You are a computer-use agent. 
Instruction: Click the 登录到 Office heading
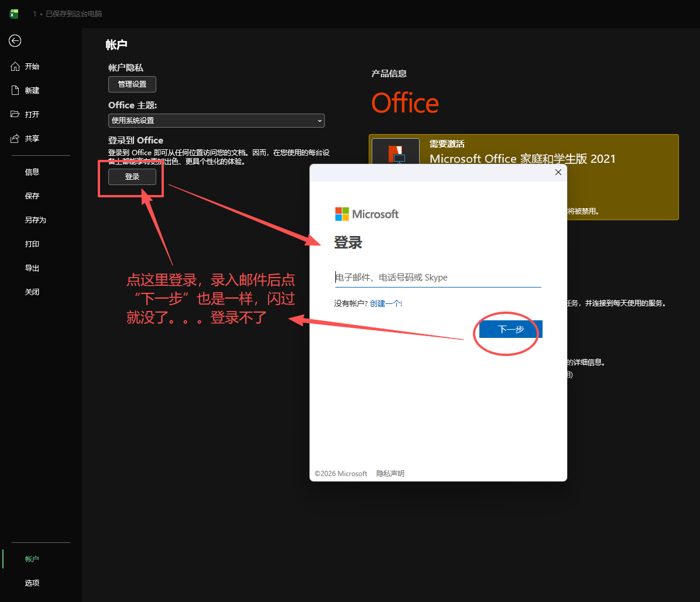click(x=136, y=140)
